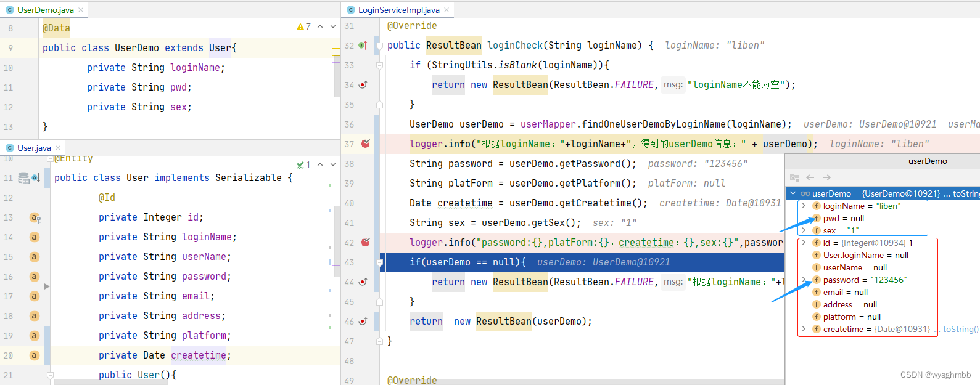Click the primary key attribute icon on line 13
Viewport: 980px width, 385px height.
click(35, 217)
